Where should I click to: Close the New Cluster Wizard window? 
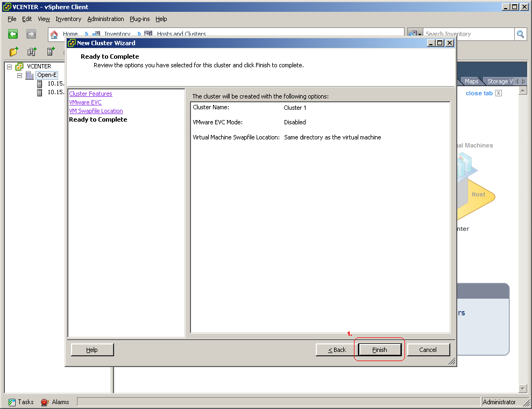pos(450,43)
